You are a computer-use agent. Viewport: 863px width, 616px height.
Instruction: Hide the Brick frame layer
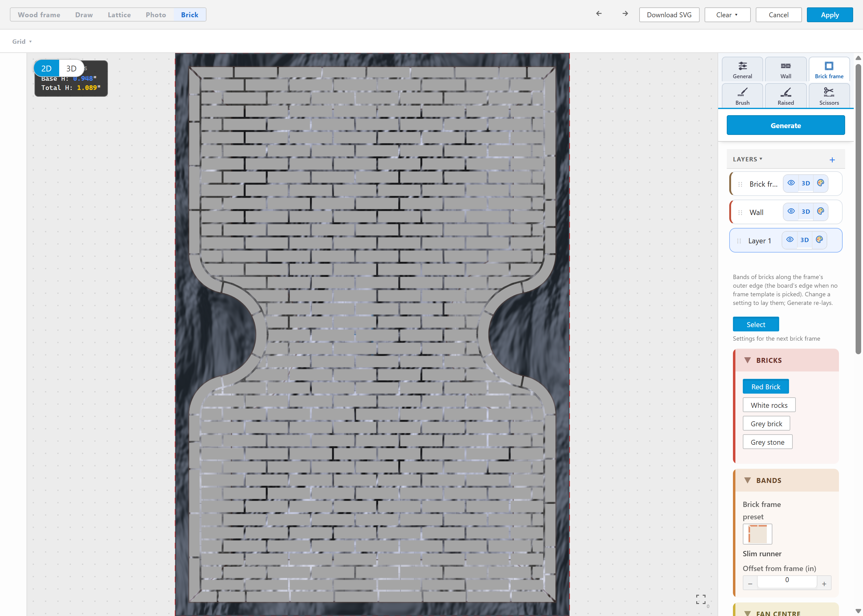791,183
